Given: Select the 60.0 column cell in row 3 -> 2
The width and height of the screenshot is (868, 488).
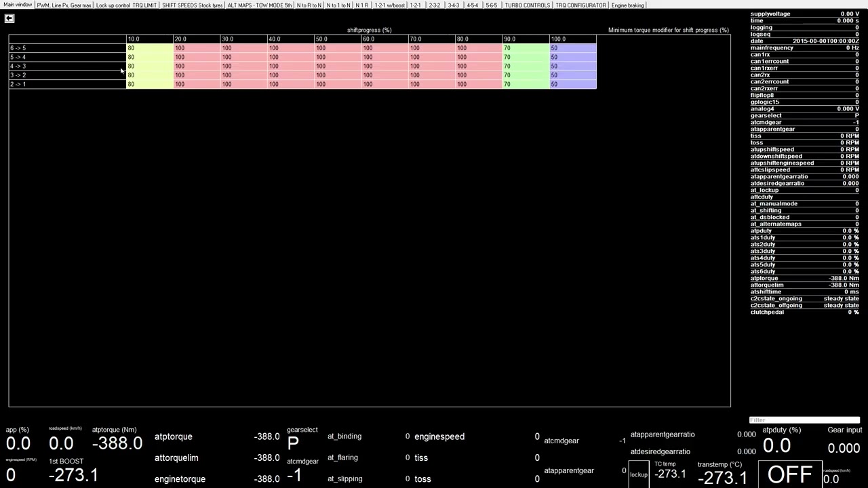Looking at the screenshot, I should click(x=385, y=75).
